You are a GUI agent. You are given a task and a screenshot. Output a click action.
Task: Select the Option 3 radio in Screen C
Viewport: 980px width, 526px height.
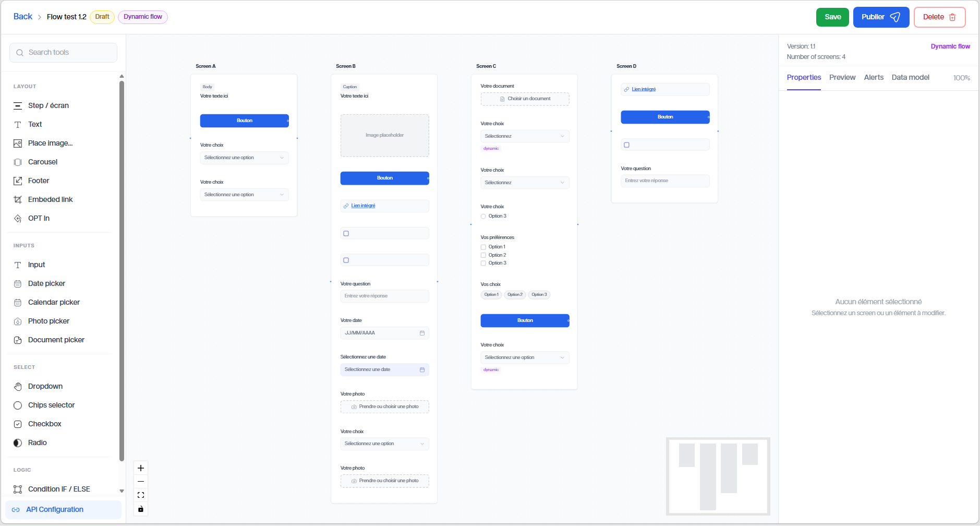tap(483, 217)
